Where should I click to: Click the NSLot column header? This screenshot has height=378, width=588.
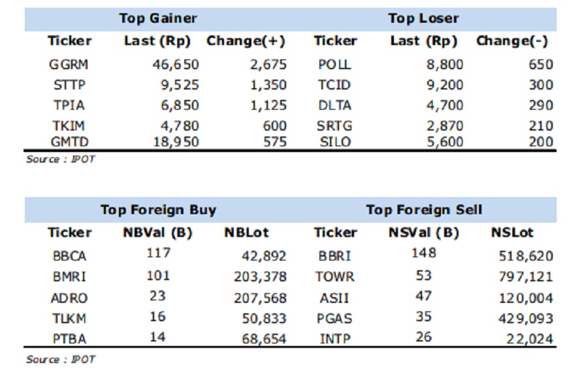(512, 232)
